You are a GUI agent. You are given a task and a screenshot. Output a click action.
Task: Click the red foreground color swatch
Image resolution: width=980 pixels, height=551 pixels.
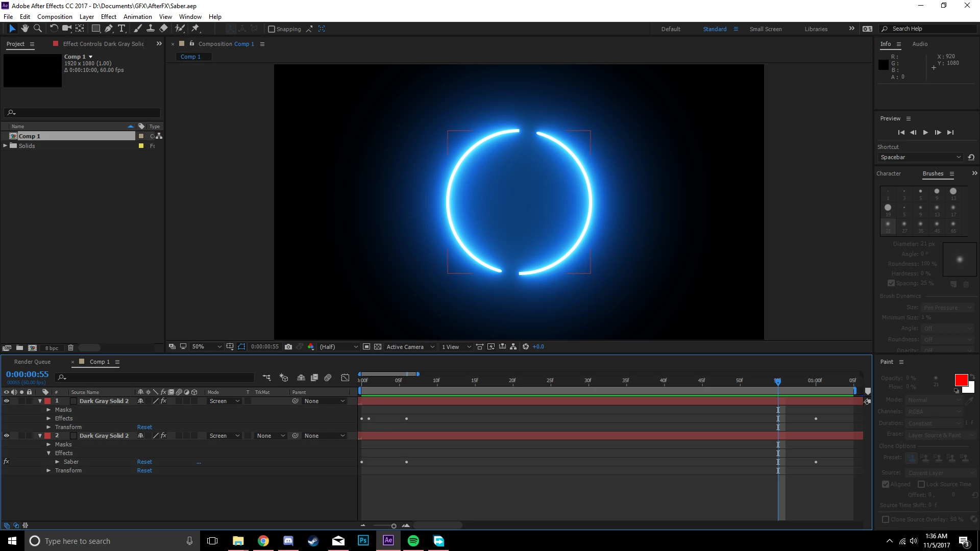(x=961, y=380)
